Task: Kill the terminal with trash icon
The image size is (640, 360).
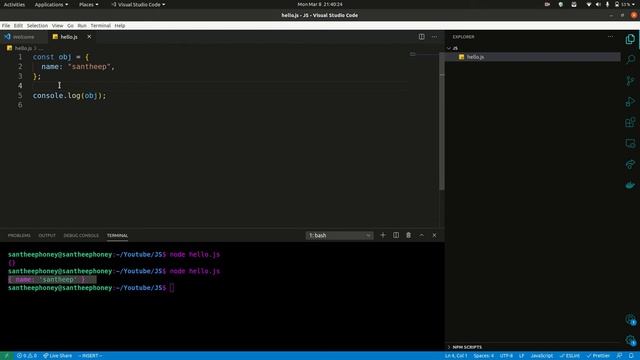Action: pos(409,235)
